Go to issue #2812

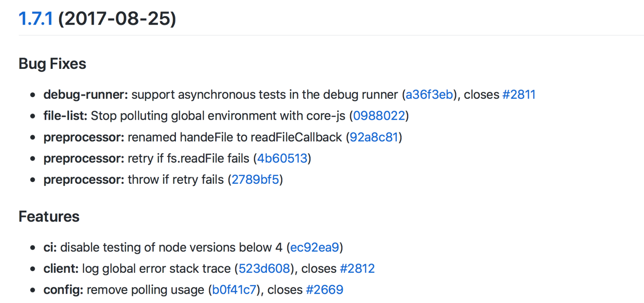click(357, 269)
